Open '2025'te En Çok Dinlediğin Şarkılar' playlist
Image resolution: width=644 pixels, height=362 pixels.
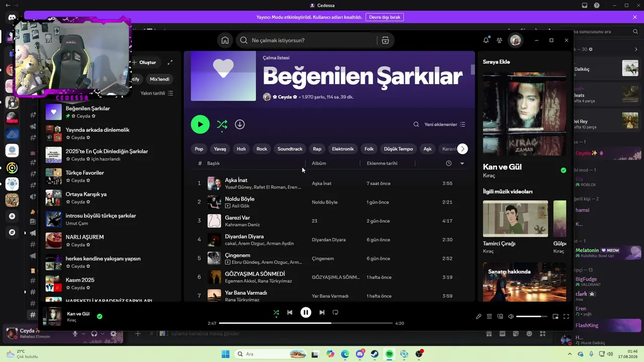click(111, 155)
